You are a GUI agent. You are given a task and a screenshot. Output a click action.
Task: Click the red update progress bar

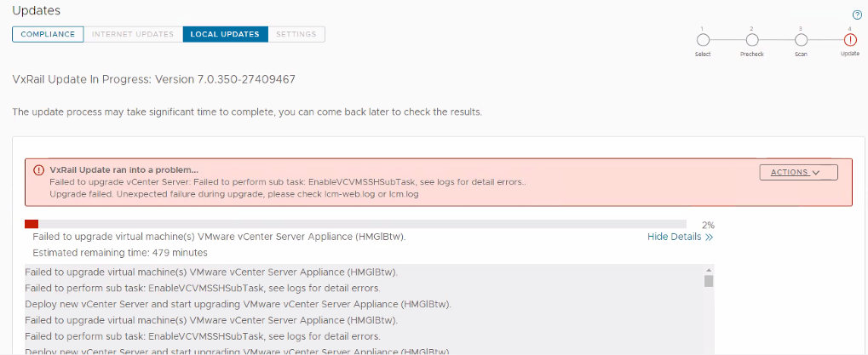pos(32,224)
